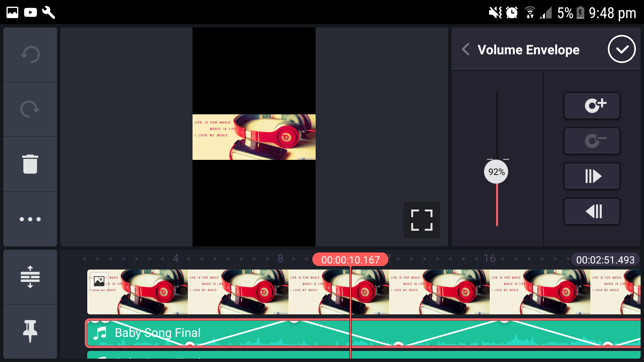Remove the volume envelope keyframe point
Screen dimensions: 644x362
click(592, 141)
